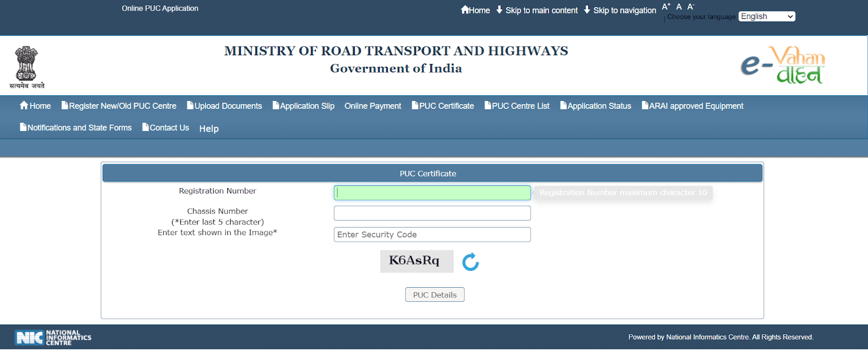Click the house icon in top bar
The height and width of the screenshot is (362, 868).
[x=465, y=10]
